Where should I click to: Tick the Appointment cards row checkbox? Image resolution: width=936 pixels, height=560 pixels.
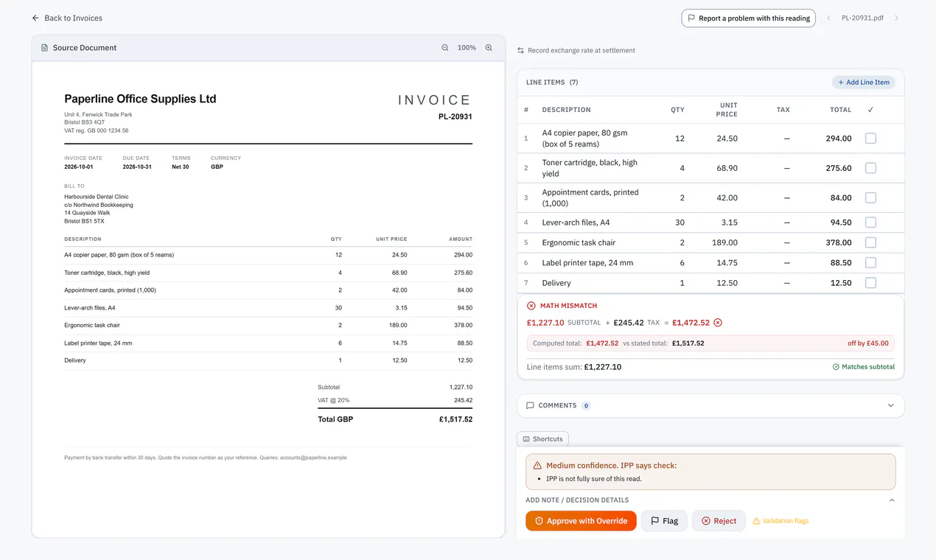click(870, 197)
